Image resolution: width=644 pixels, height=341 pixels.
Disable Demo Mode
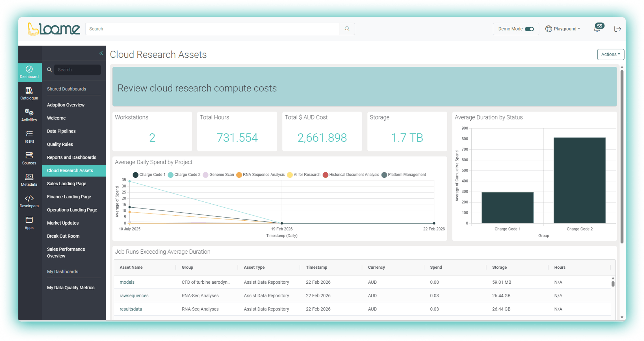[x=529, y=29]
